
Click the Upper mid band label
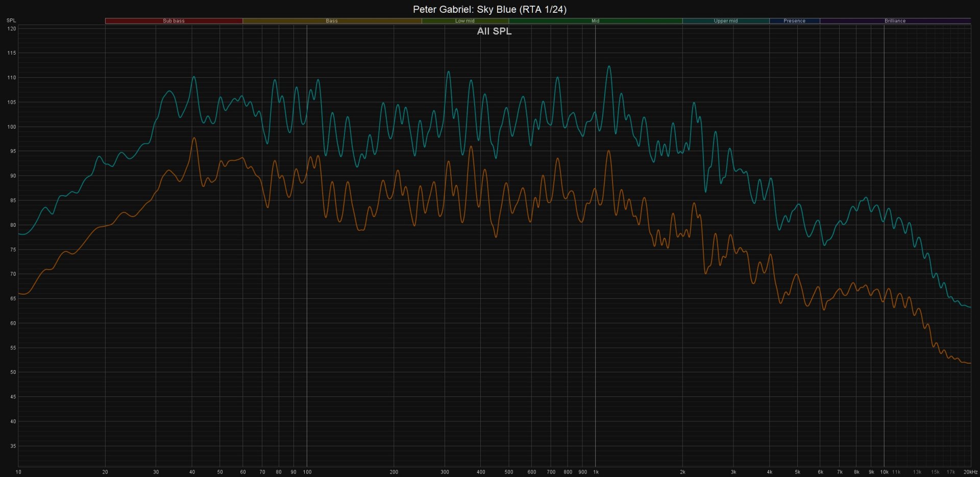click(x=725, y=21)
